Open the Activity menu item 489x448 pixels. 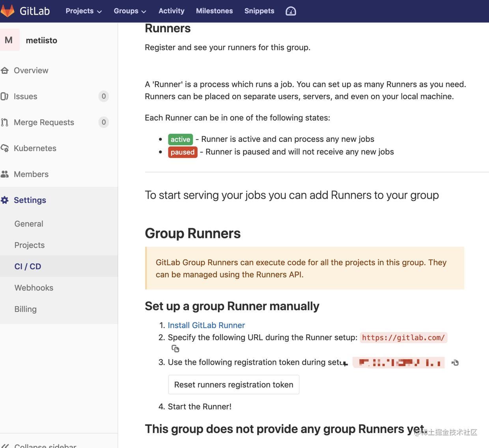point(171,11)
